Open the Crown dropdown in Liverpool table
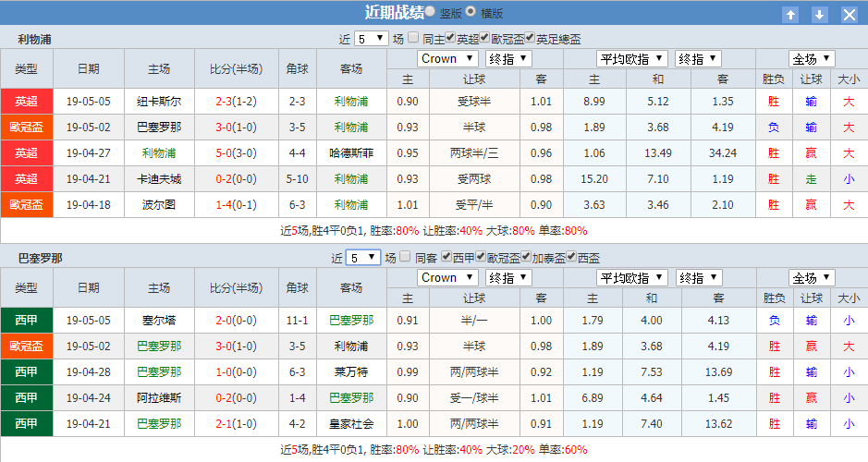This screenshot has height=462, width=868. coord(447,59)
